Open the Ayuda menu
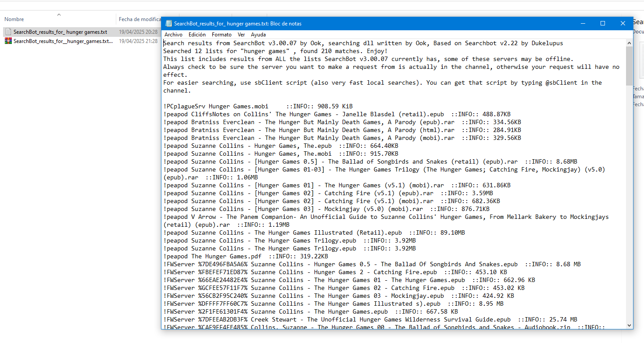644x343 pixels. coord(258,35)
